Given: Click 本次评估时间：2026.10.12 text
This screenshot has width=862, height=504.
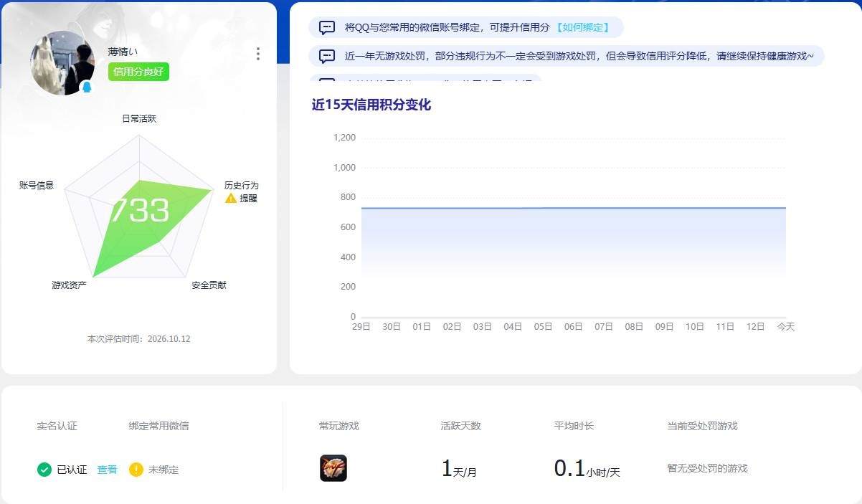Looking at the screenshot, I should [139, 338].
